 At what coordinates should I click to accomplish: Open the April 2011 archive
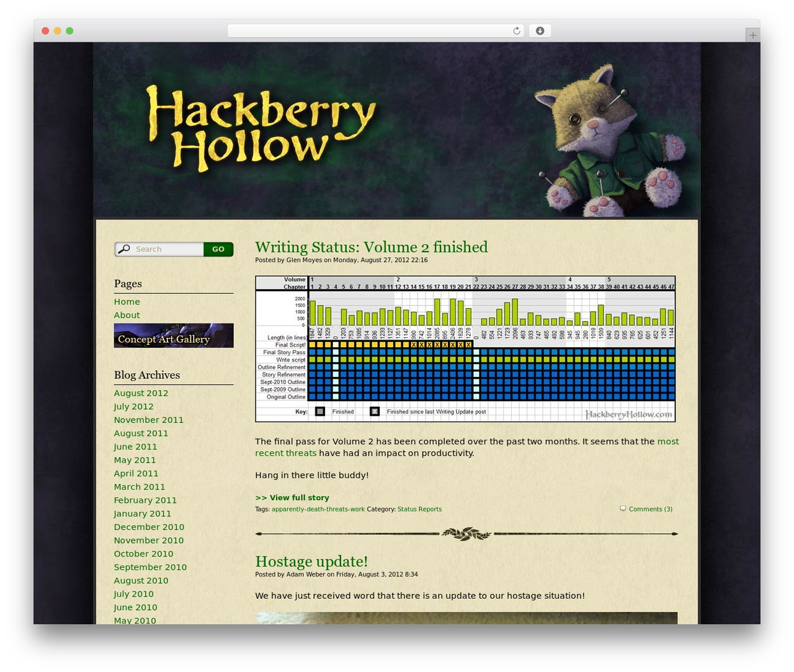pos(136,474)
